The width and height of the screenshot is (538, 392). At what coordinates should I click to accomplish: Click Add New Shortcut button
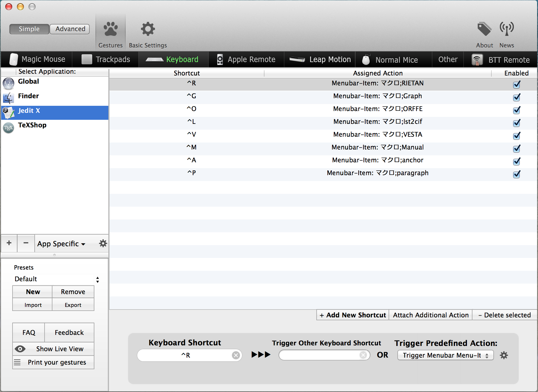tap(353, 315)
